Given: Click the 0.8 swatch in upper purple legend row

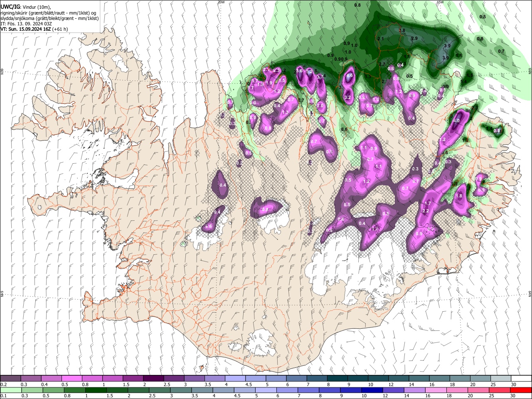Looking at the screenshot, I should 92,379.
